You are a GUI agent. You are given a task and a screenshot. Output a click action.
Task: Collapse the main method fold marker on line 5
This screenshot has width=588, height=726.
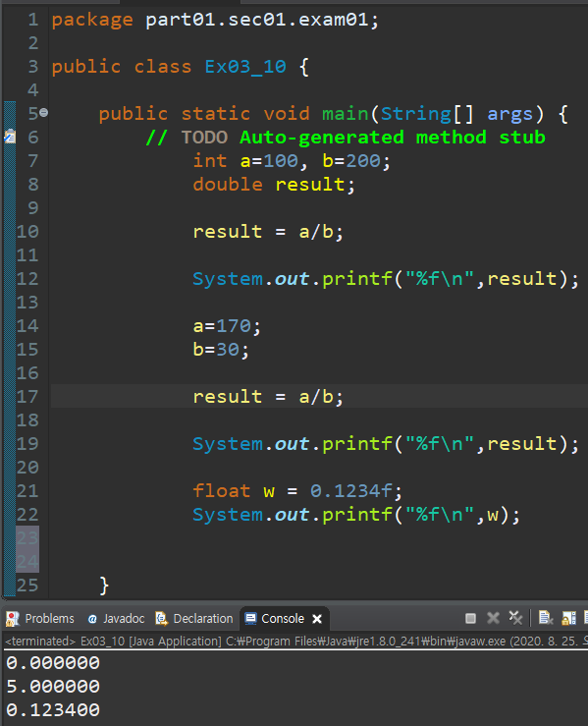pos(44,113)
